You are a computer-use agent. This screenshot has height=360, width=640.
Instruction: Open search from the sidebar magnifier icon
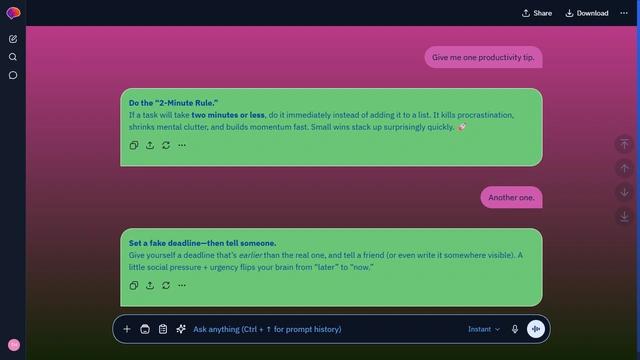coord(13,57)
